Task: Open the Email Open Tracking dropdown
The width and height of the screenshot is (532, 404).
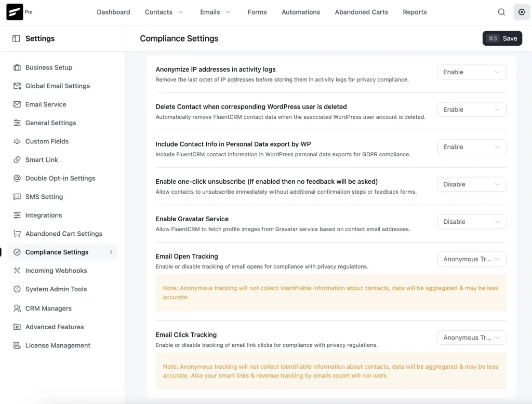Action: tap(471, 259)
